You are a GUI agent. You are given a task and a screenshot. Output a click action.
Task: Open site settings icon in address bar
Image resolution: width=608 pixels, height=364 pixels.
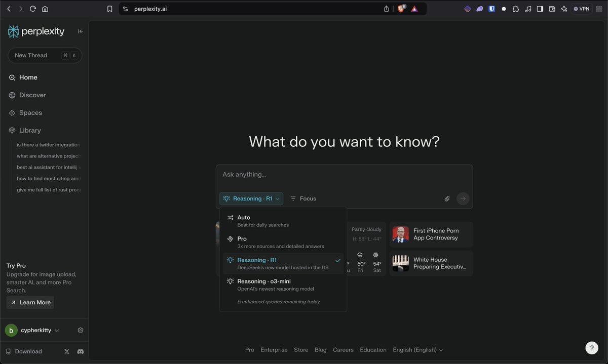[x=126, y=9]
